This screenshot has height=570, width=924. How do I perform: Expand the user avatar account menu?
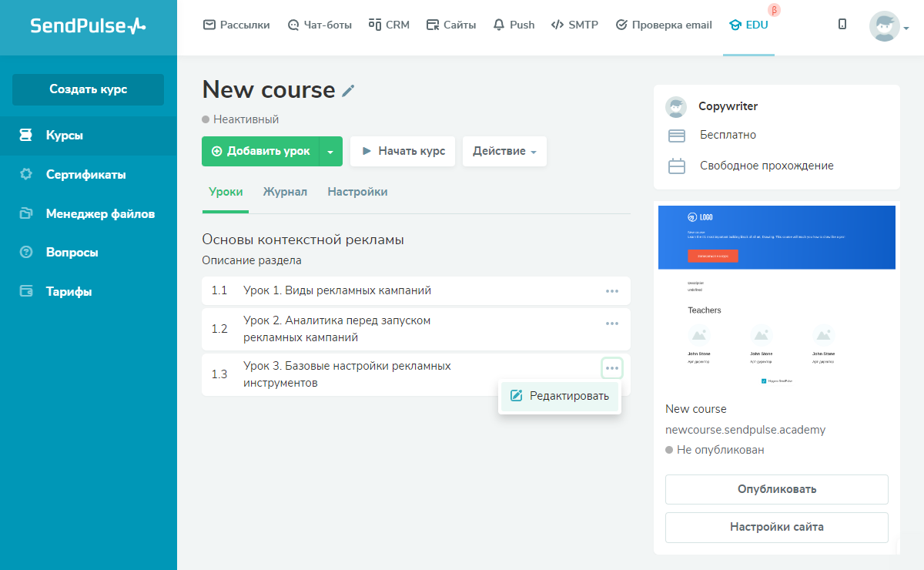(x=889, y=27)
